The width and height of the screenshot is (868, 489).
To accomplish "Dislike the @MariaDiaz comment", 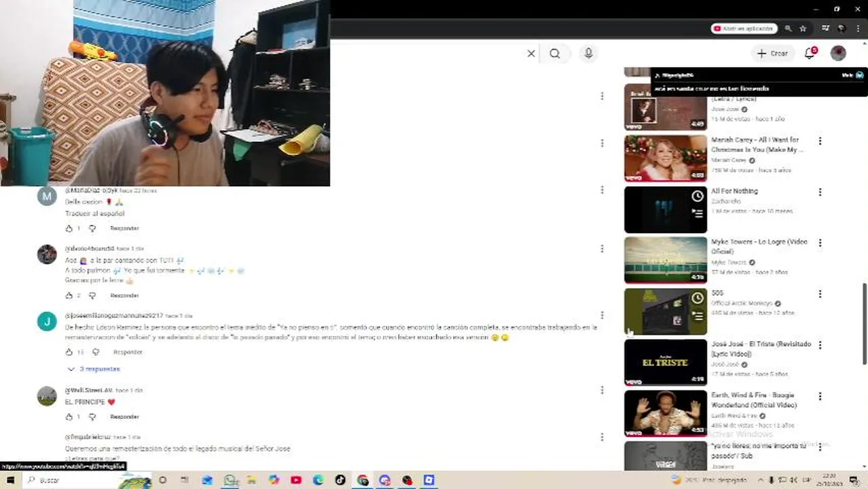I will click(93, 228).
